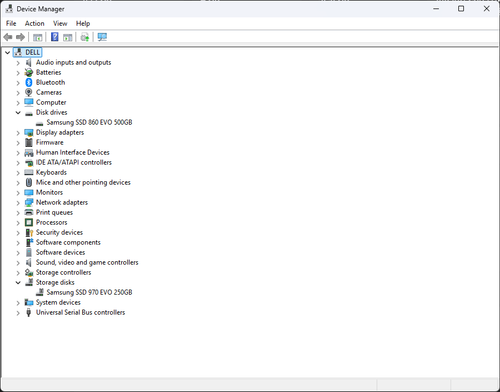Click the speaker icon beside Audio inputs and outputs
Screen dimensions: 500x392
pyautogui.click(x=29, y=62)
